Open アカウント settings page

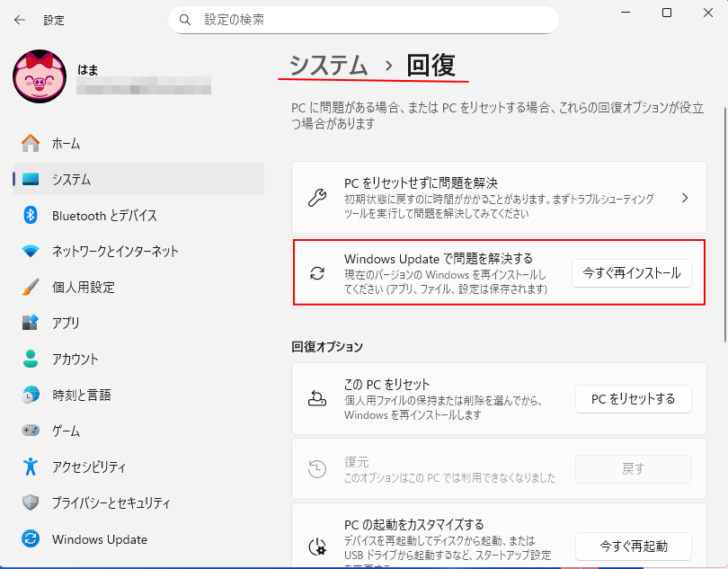tap(138, 359)
